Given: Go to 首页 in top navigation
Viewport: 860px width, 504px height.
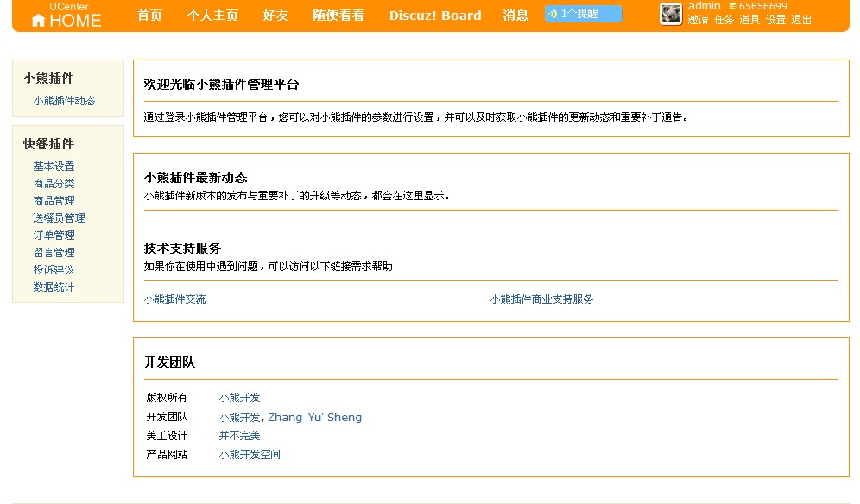Looking at the screenshot, I should coord(149,16).
